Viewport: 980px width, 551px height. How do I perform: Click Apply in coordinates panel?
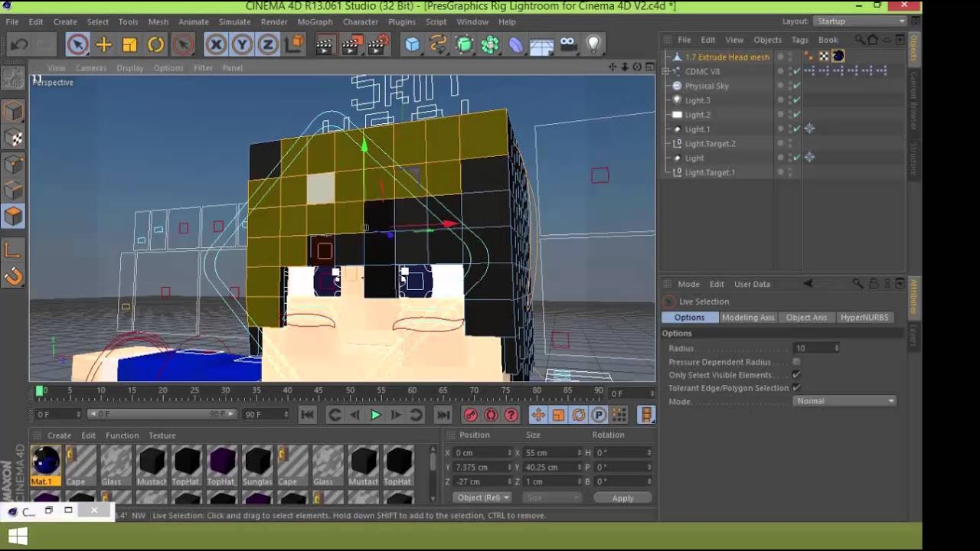(x=622, y=497)
